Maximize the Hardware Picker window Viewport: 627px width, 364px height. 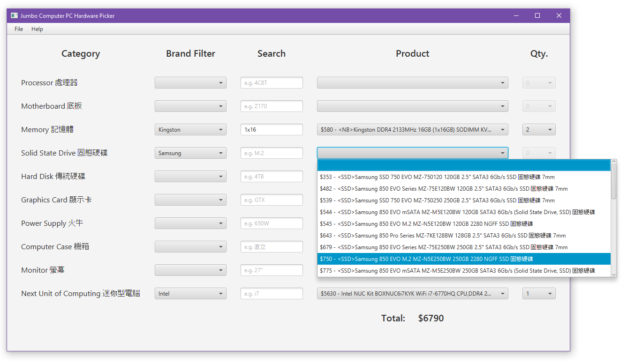pos(537,15)
